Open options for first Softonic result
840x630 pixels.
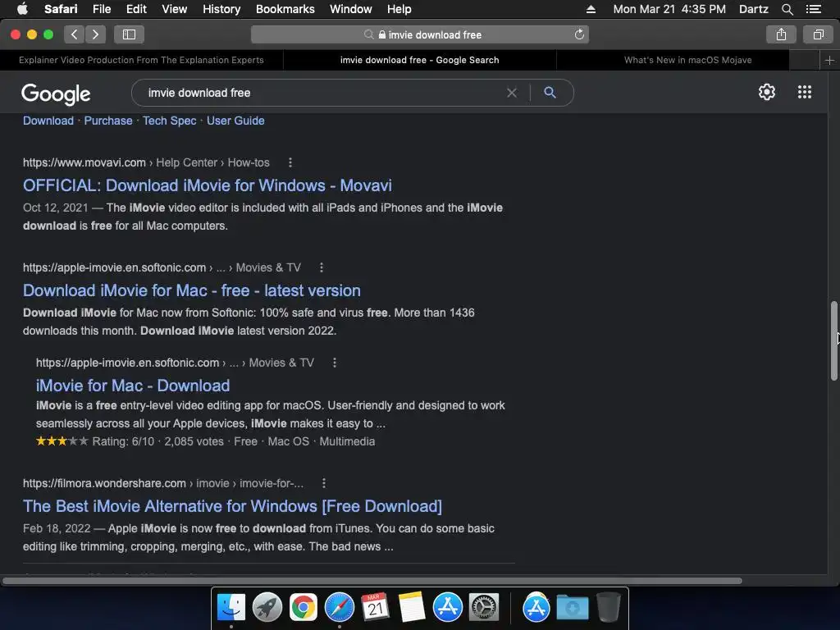[x=321, y=267]
